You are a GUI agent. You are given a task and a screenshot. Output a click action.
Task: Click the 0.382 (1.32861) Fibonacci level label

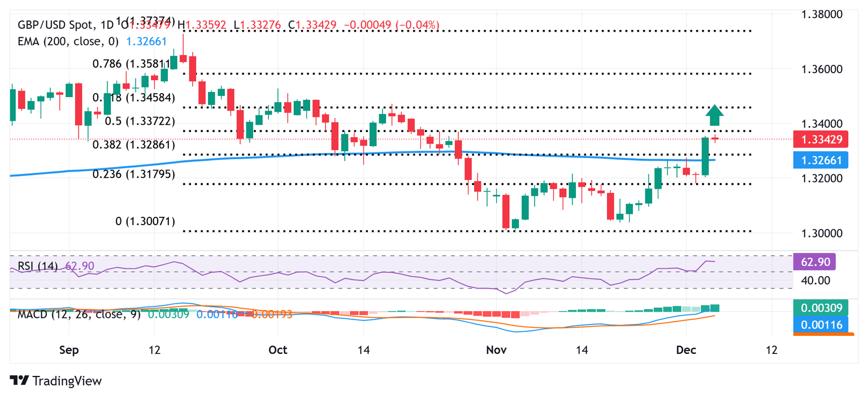[134, 145]
